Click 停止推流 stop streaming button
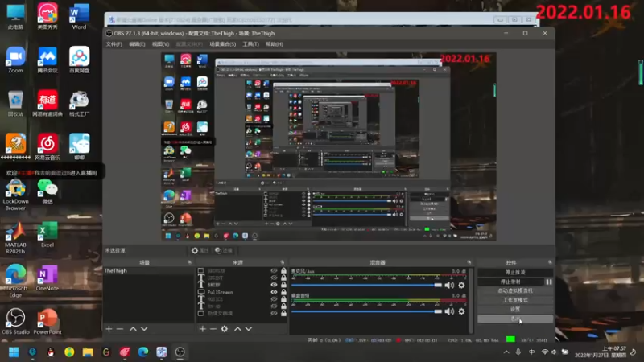The image size is (644, 362). click(515, 273)
